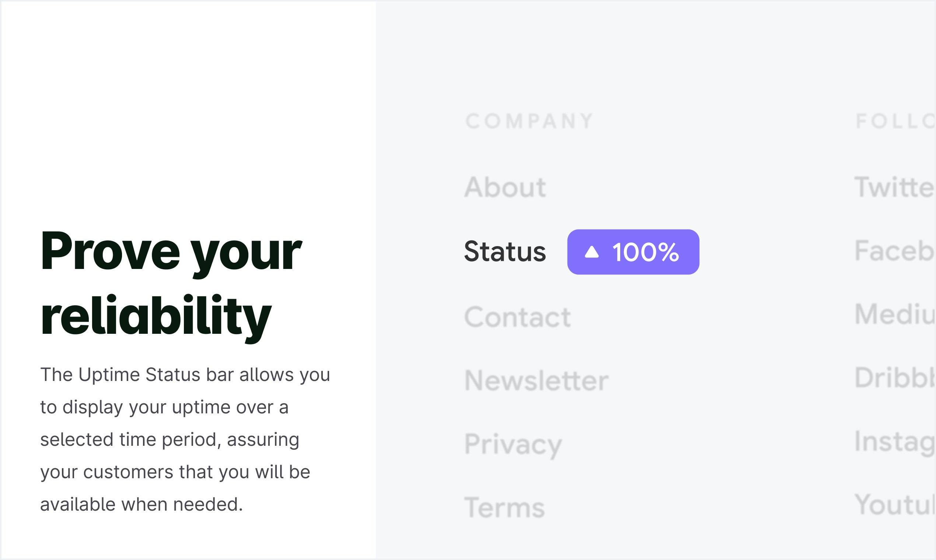Click the Twitter link
This screenshot has width=936, height=560.
tap(894, 187)
